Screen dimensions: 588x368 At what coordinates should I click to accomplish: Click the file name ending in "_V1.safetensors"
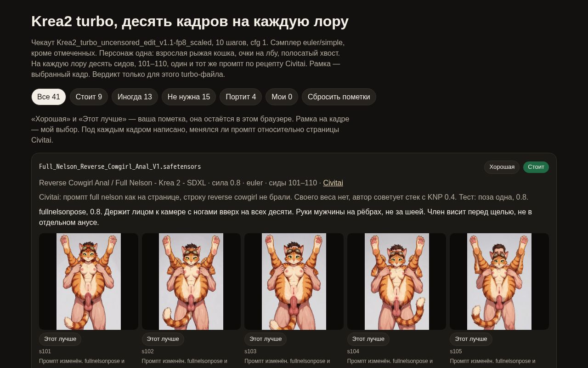[x=120, y=167]
